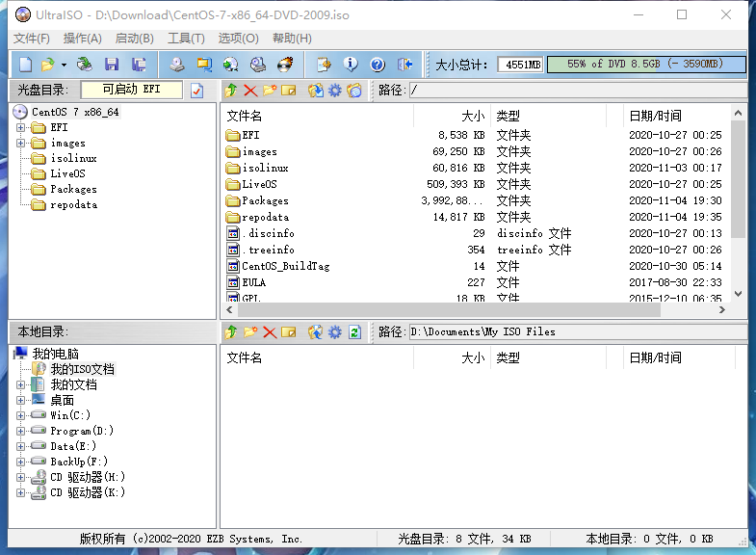Expand the EFI folder in the image tree

coord(20,127)
